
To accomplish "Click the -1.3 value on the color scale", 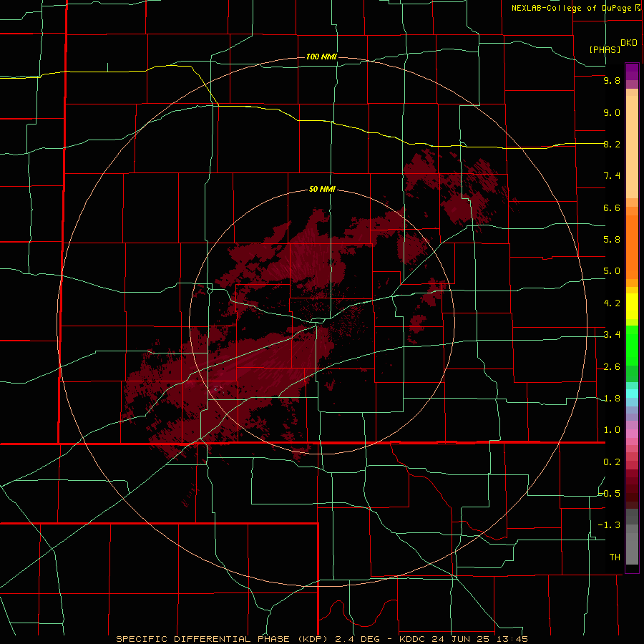I will (609, 525).
